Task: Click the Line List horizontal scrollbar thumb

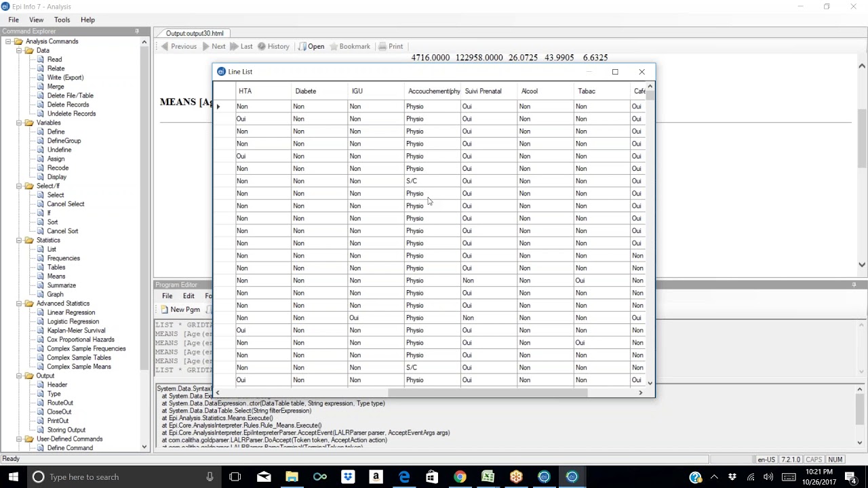Action: [488, 392]
